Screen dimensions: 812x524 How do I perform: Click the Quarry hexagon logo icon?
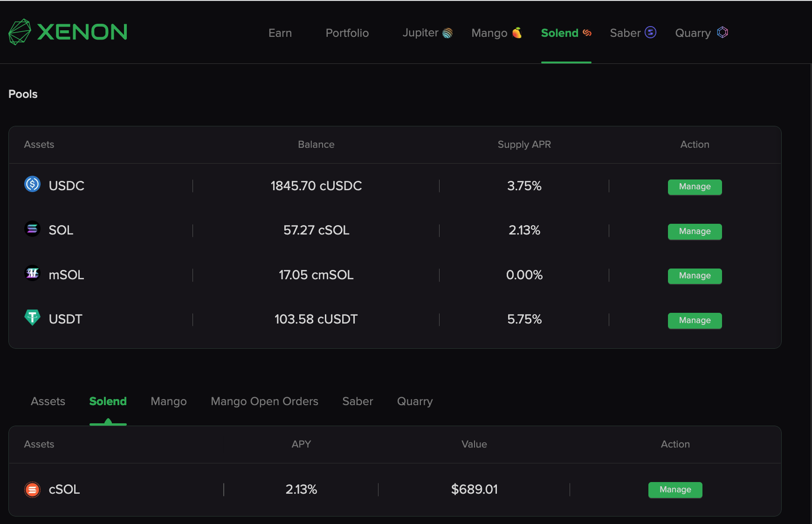[x=723, y=32]
